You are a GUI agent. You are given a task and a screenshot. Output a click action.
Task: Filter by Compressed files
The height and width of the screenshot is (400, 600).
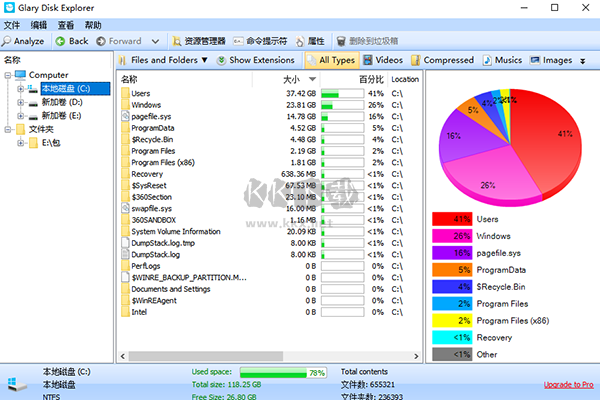pos(441,60)
